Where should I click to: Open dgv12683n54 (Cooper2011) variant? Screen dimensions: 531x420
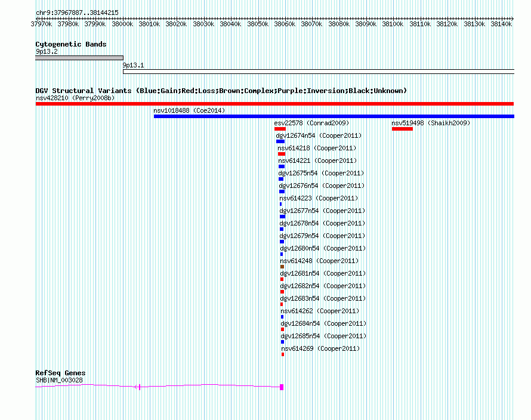[x=323, y=298]
